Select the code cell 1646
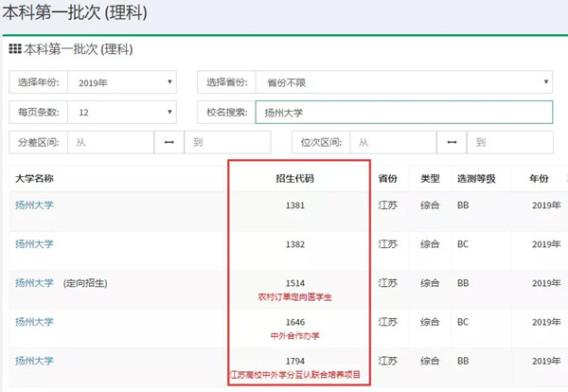The height and width of the screenshot is (392, 568). coord(295,322)
